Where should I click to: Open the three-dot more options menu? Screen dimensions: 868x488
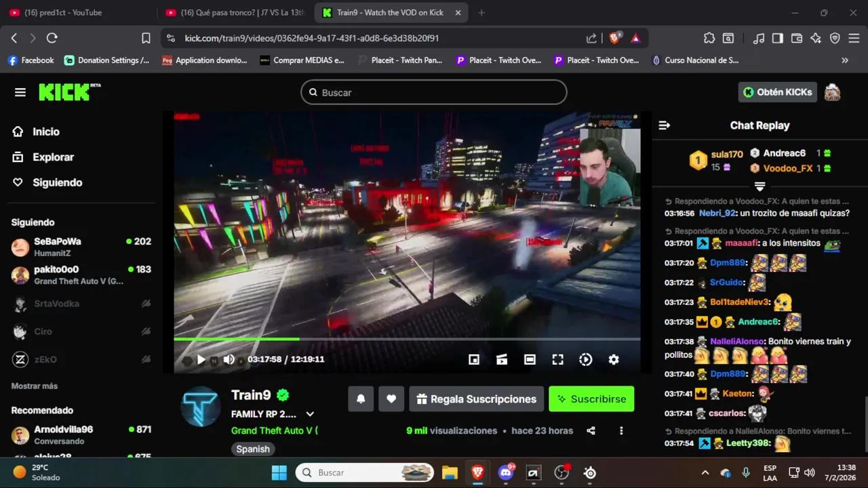coord(621,430)
